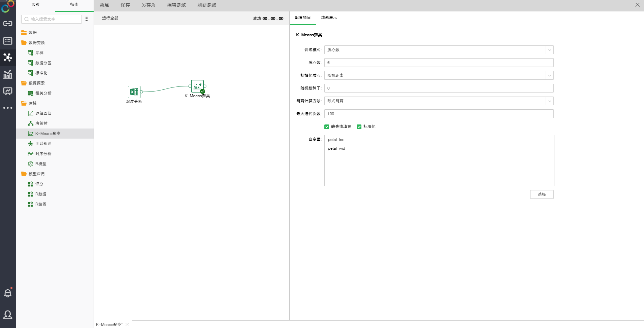This screenshot has width=644, height=328.
Task: Toggle the 标准化 checkbox
Action: (x=359, y=127)
